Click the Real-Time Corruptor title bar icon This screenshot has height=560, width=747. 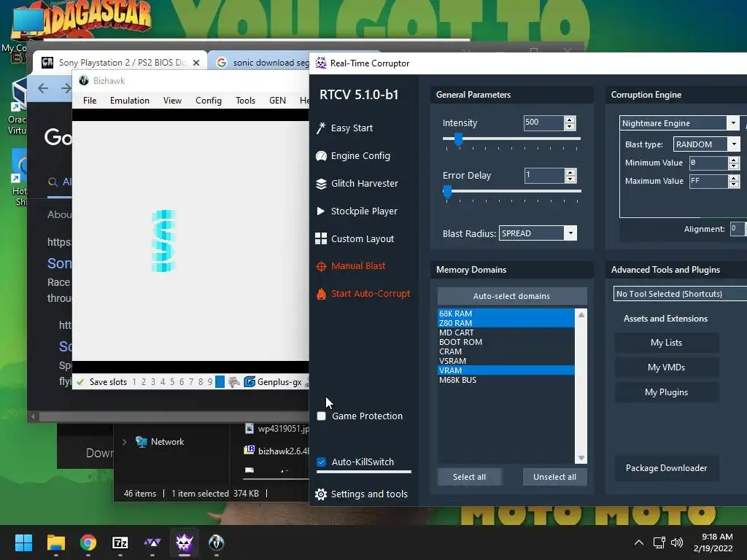[x=321, y=63]
